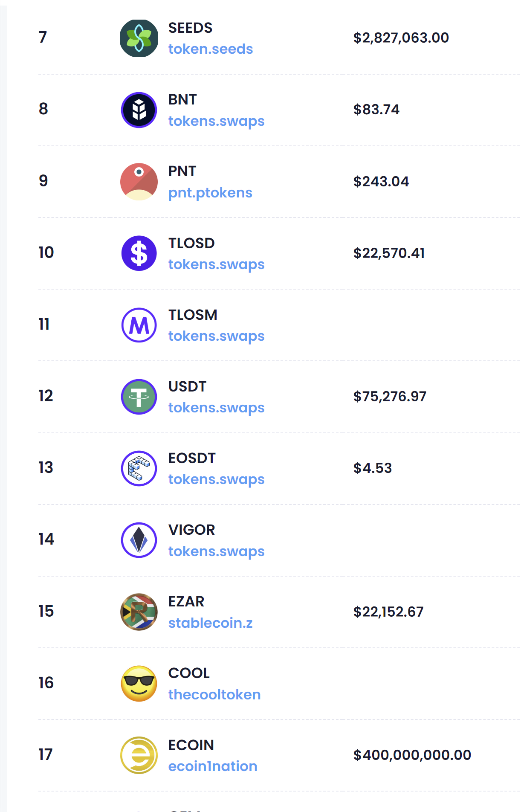Click the COOL sunglasses emoji icon

click(139, 684)
